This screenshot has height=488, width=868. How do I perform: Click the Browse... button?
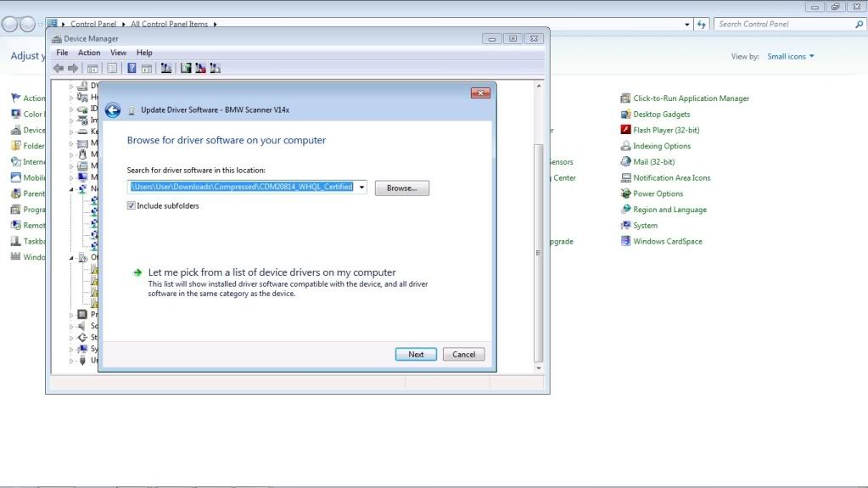401,188
